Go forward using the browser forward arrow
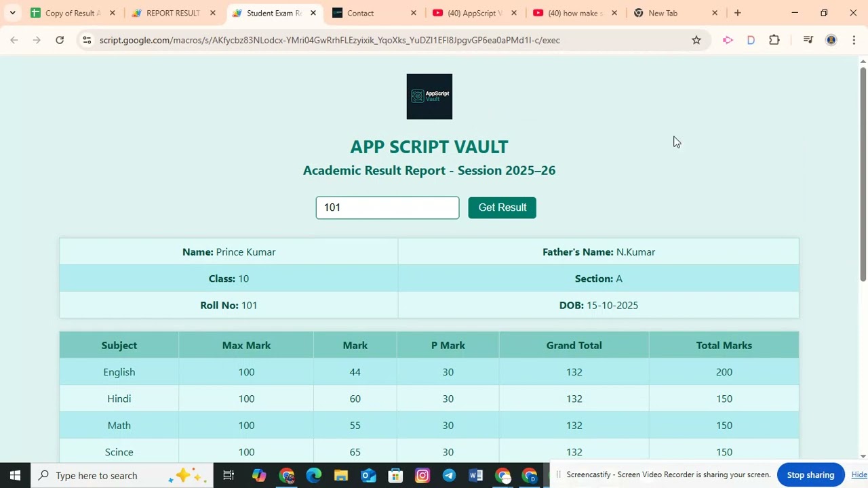 coord(37,40)
